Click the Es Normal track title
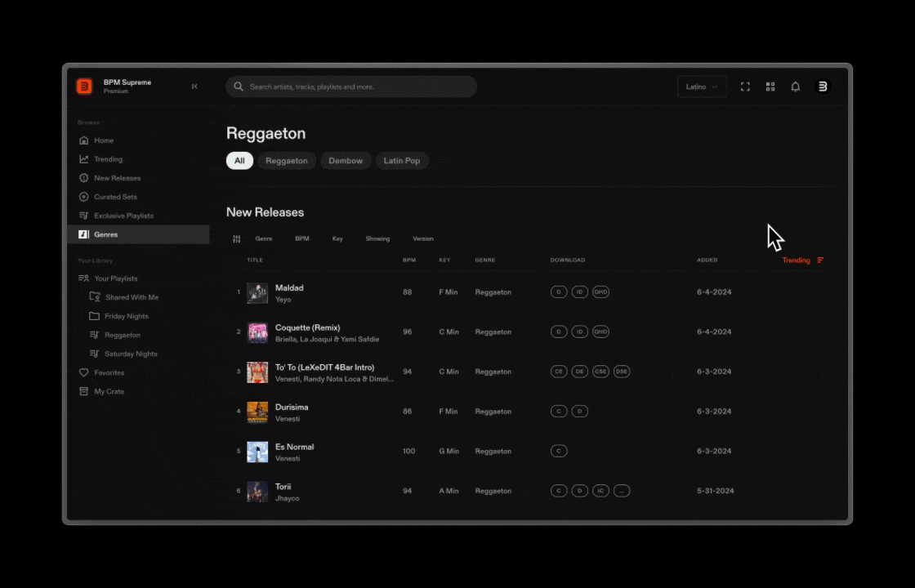This screenshot has width=915, height=588. (x=294, y=447)
